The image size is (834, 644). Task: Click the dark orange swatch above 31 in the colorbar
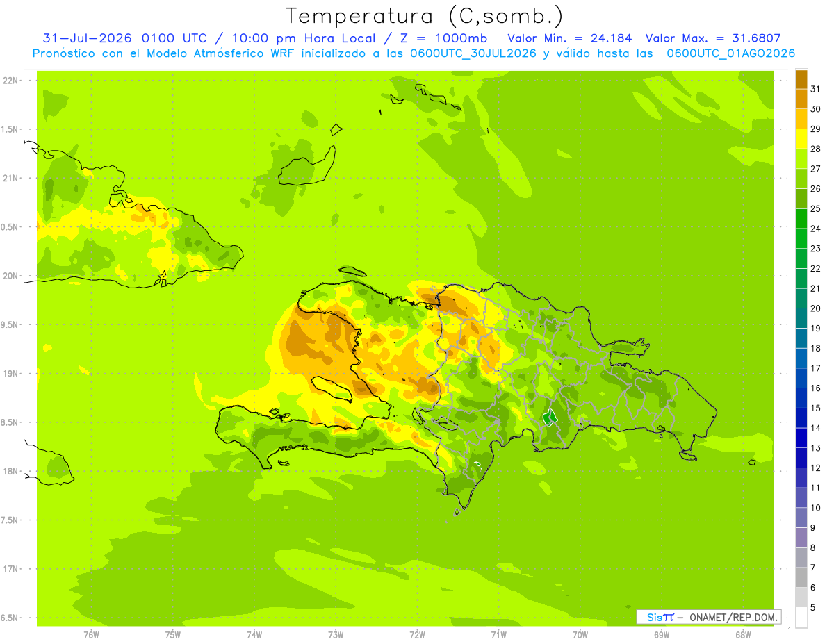click(801, 79)
